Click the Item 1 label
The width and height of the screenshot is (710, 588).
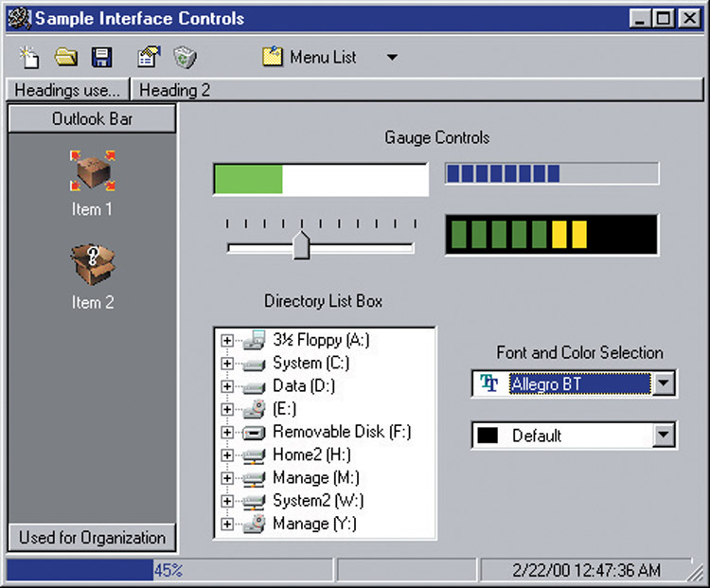(x=92, y=209)
